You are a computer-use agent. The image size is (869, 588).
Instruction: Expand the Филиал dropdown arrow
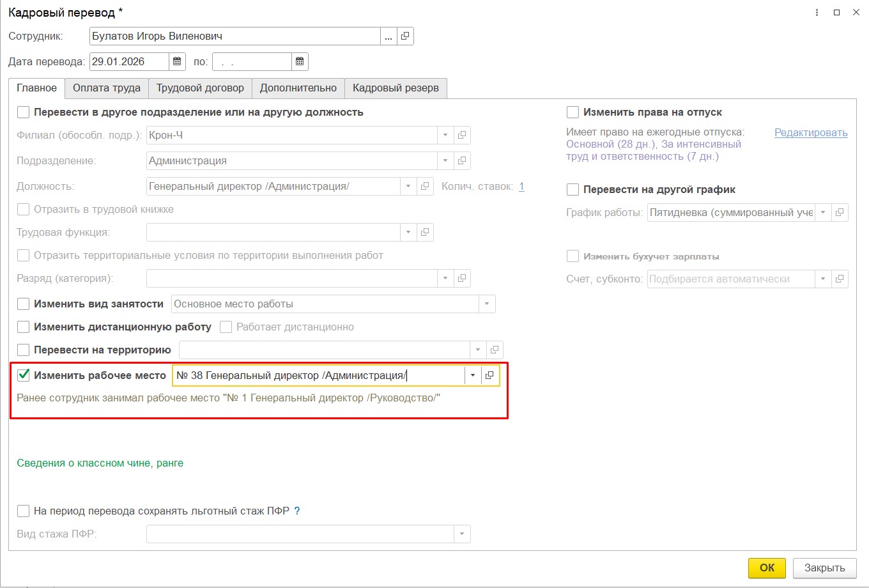coord(445,135)
